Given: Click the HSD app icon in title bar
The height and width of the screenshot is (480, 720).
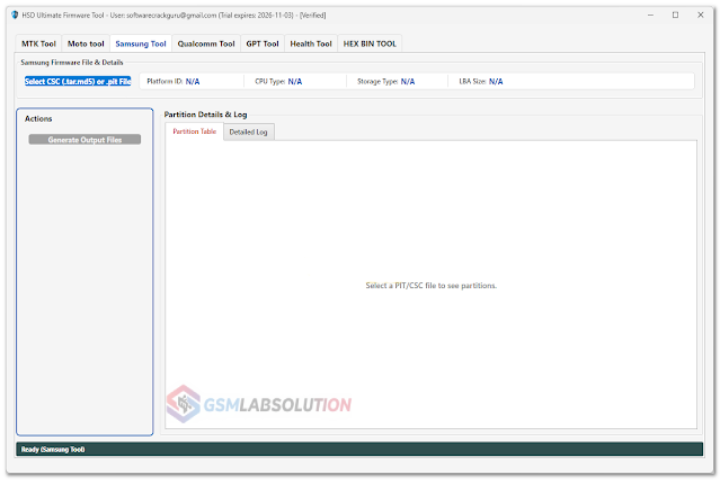Looking at the screenshot, I should coord(15,15).
